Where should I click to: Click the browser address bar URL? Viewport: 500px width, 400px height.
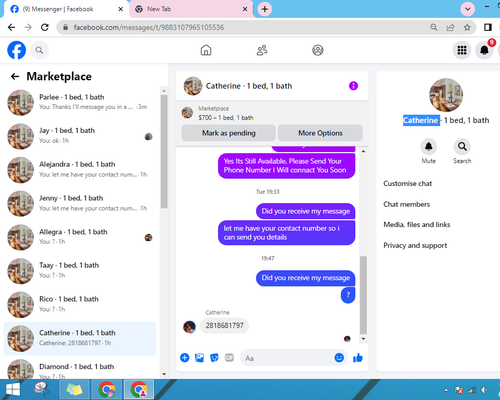(x=149, y=27)
